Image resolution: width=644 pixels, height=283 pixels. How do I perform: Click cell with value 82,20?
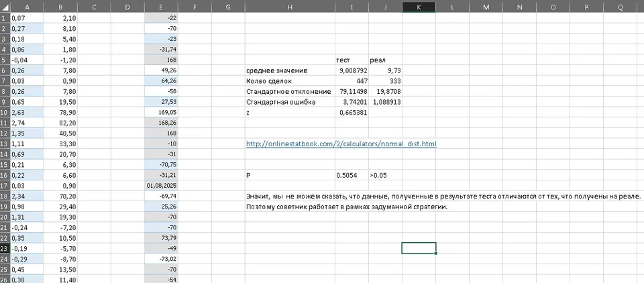pyautogui.click(x=60, y=123)
